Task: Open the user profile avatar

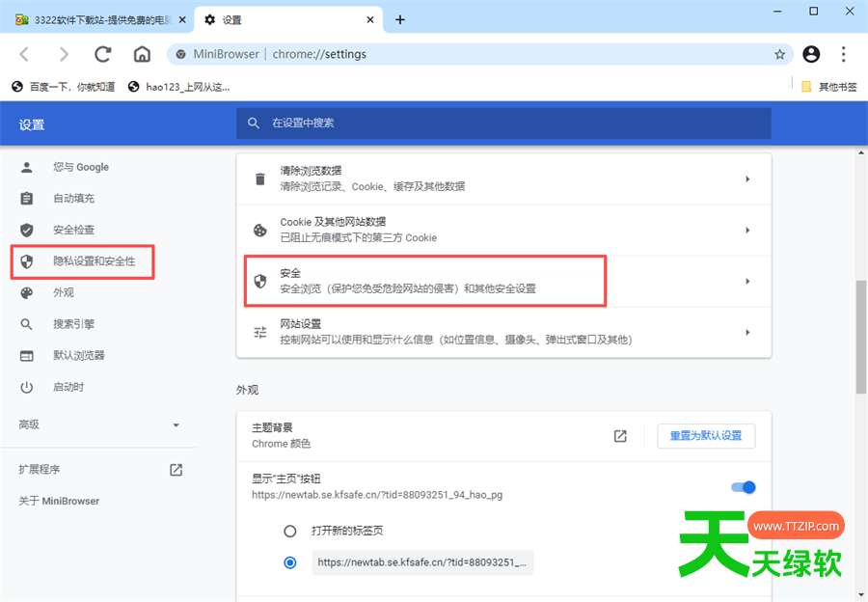Action: coord(811,54)
